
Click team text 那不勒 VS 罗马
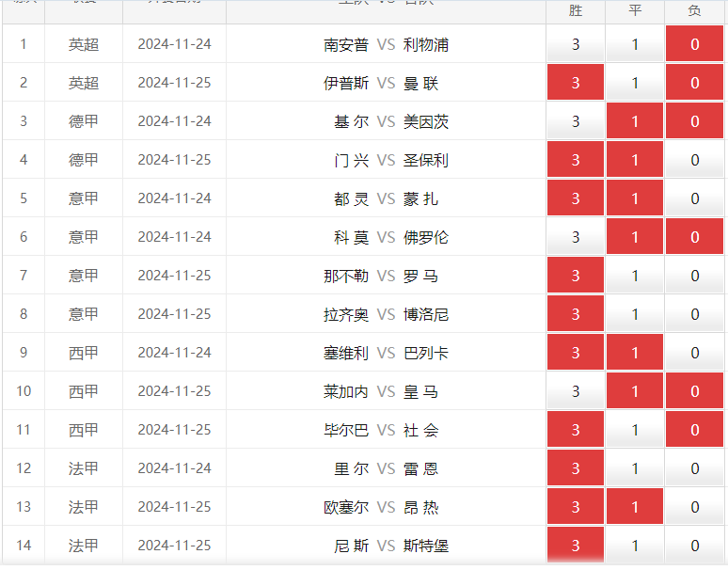pos(381,276)
